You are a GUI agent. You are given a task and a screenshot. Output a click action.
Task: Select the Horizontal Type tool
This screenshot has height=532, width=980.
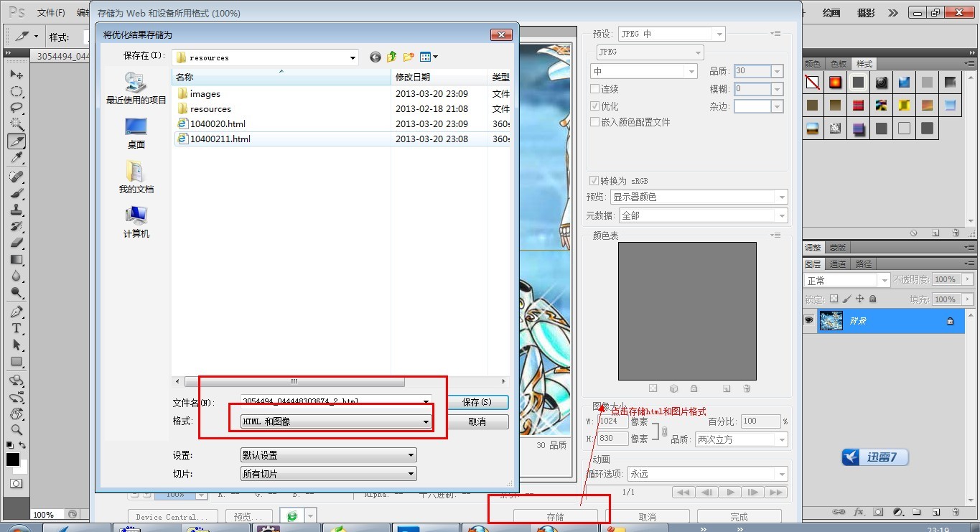tap(17, 328)
